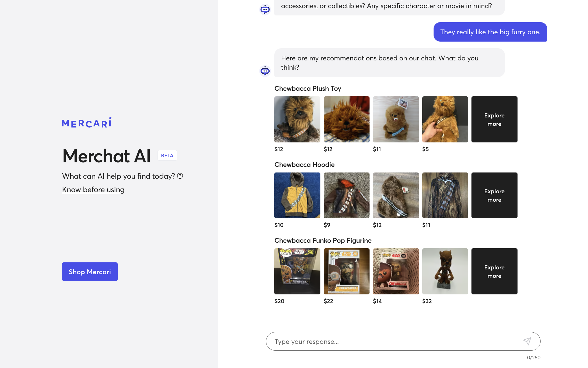This screenshot has height=368, width=588.
Task: Open the $5 Chewbacca plush thumbnail
Action: coord(445,119)
